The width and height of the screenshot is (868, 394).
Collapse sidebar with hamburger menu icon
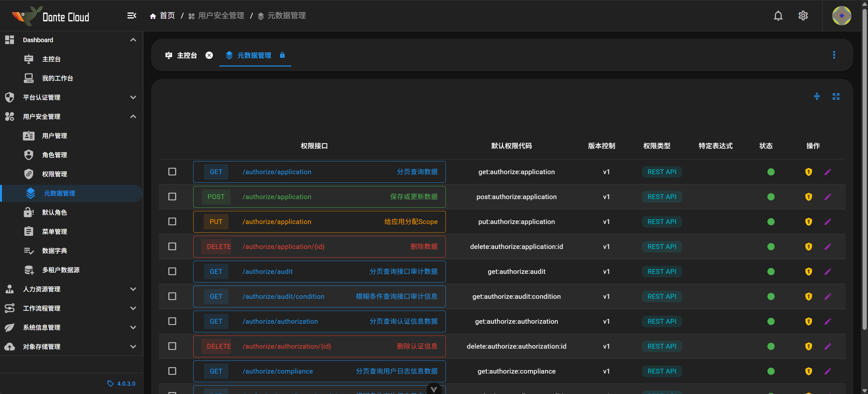click(131, 16)
